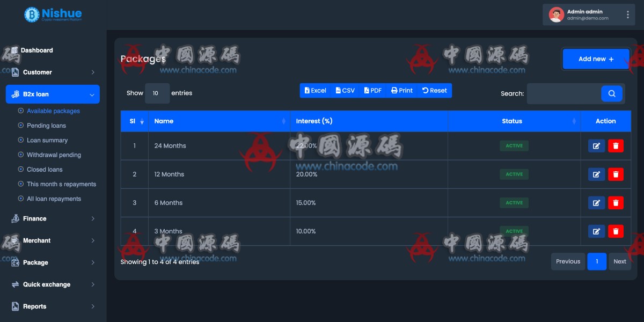Export table to Excel
Image resolution: width=644 pixels, height=322 pixels.
click(316, 91)
